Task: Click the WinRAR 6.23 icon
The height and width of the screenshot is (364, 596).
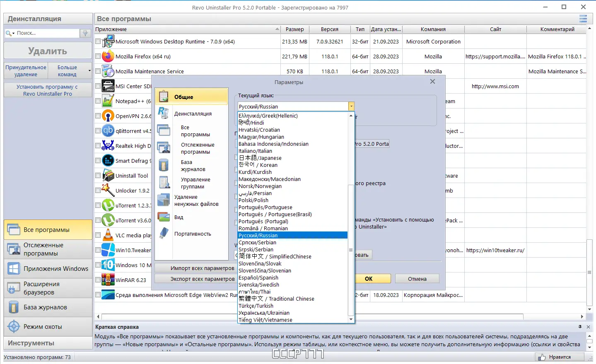Action: [x=108, y=280]
